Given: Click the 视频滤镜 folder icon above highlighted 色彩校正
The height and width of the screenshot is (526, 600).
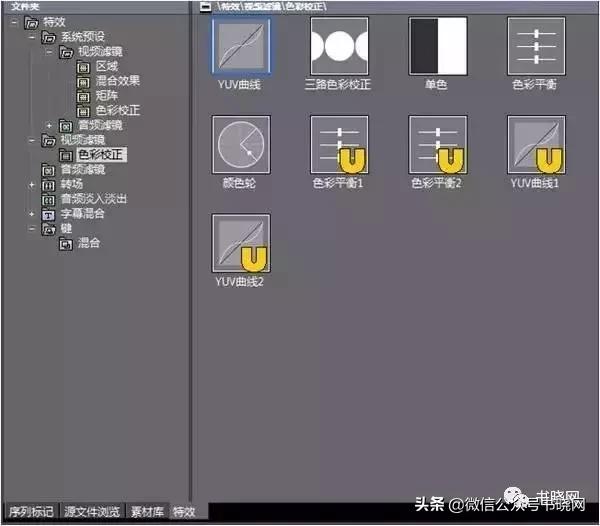Looking at the screenshot, I should (x=49, y=140).
